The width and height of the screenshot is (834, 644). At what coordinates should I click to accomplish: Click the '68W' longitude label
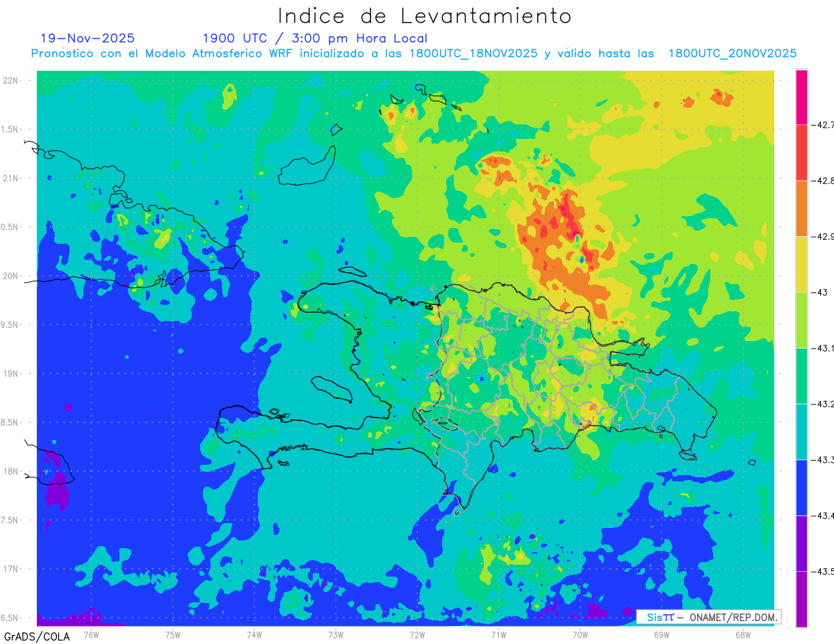(x=742, y=634)
